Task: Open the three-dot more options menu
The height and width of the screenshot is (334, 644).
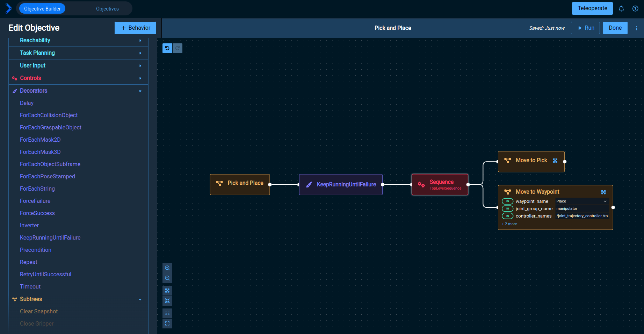Action: [636, 28]
